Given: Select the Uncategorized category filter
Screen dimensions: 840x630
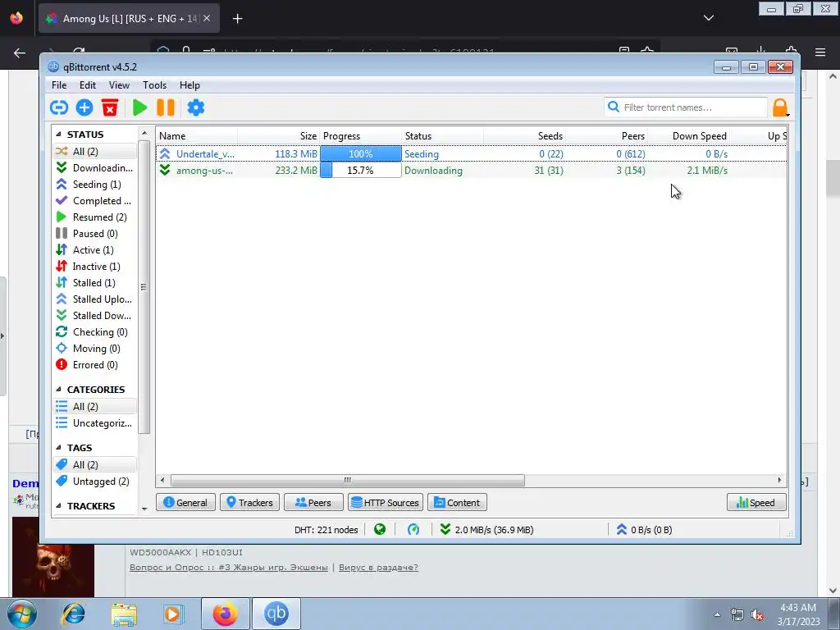Looking at the screenshot, I should (94, 423).
